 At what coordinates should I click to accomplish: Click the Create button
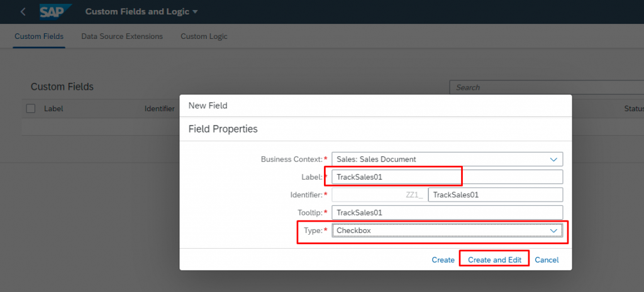[x=443, y=260]
